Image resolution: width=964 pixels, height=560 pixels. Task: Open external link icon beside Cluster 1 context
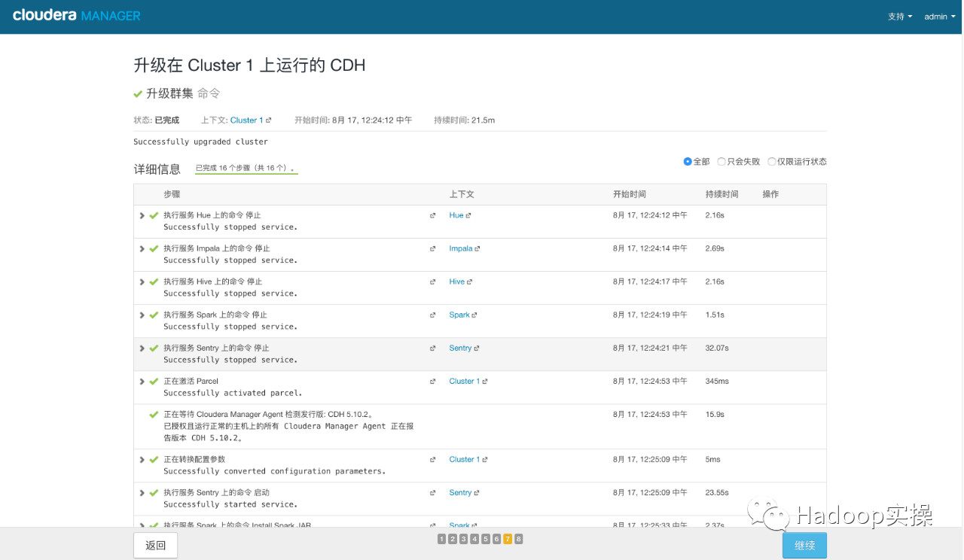pyautogui.click(x=269, y=120)
